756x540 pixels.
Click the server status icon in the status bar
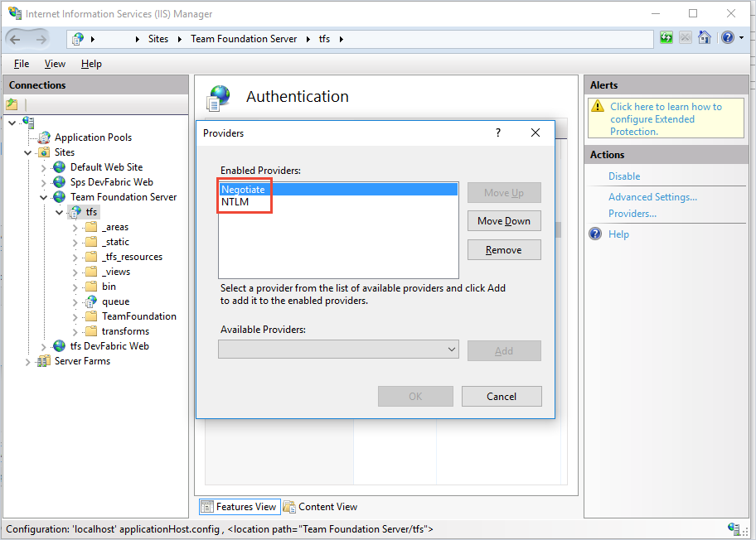(734, 529)
